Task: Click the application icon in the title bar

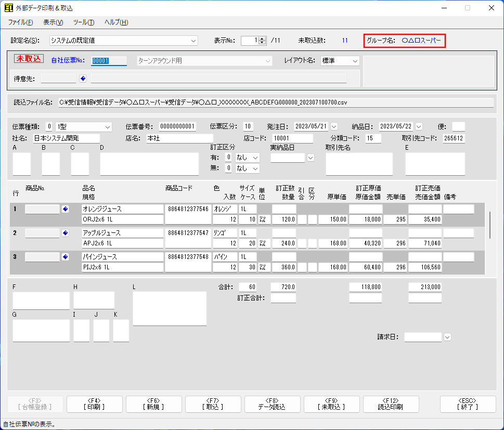Action: pyautogui.click(x=9, y=8)
